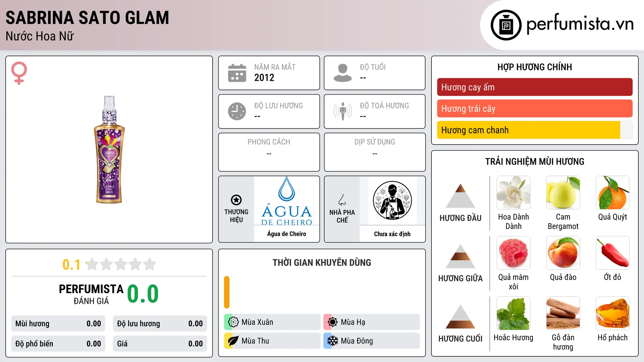
Task: Click the pink female gender symbol
Action: [x=19, y=73]
